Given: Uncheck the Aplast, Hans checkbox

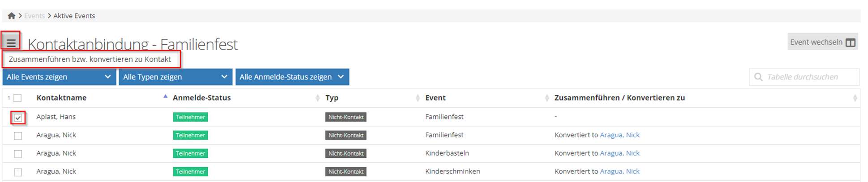Looking at the screenshot, I should point(18,118).
